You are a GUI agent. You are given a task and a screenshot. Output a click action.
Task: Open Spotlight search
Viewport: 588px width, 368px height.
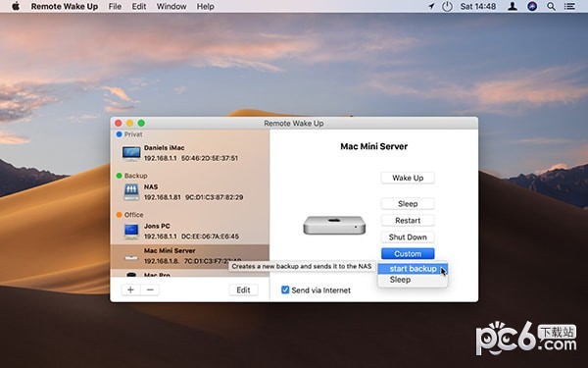pyautogui.click(x=551, y=6)
